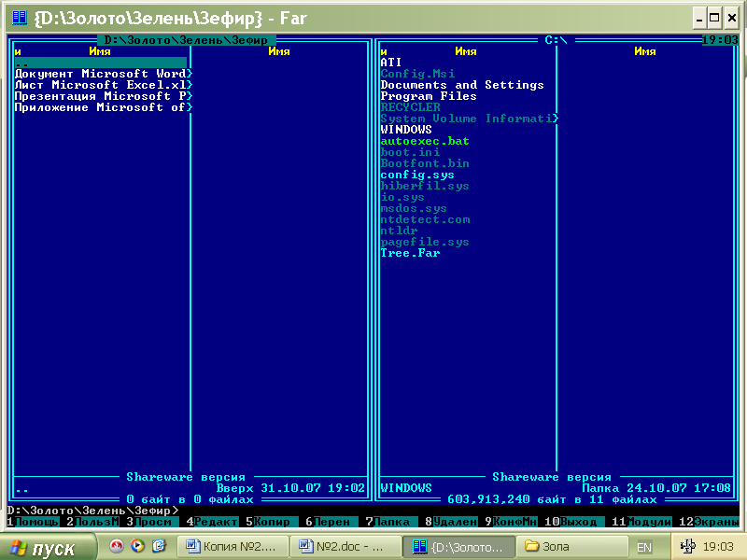
Task: Click F8 Удален delete key
Action: [x=451, y=522]
